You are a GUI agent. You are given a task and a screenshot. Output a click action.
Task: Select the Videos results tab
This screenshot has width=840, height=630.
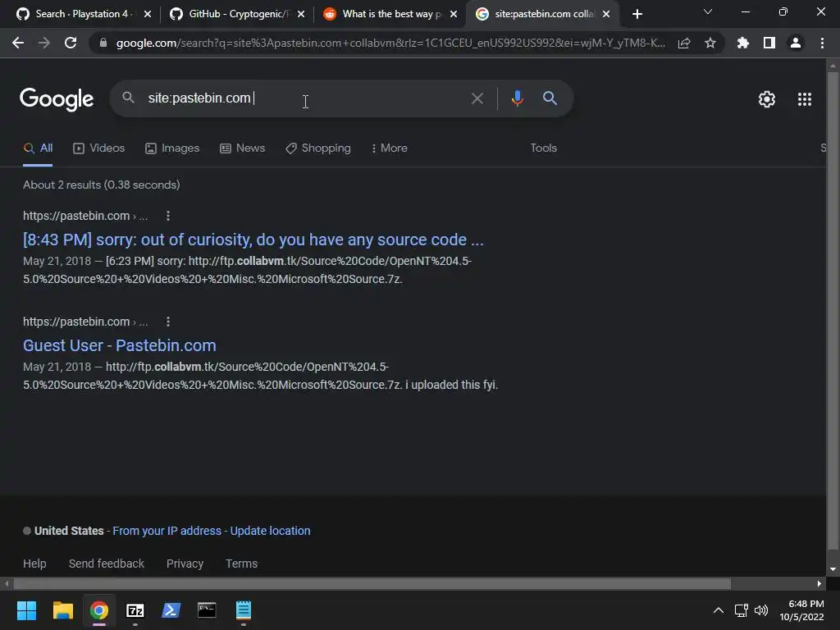coord(99,148)
